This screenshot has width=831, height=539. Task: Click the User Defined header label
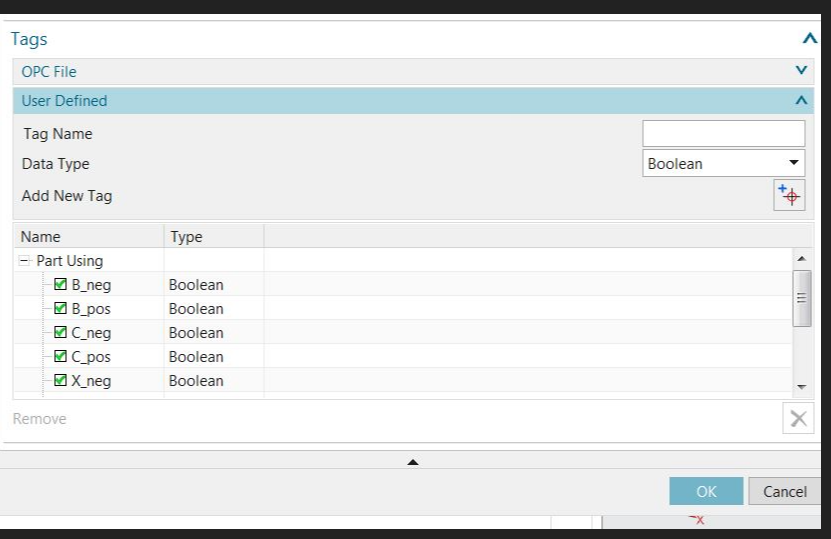click(64, 101)
